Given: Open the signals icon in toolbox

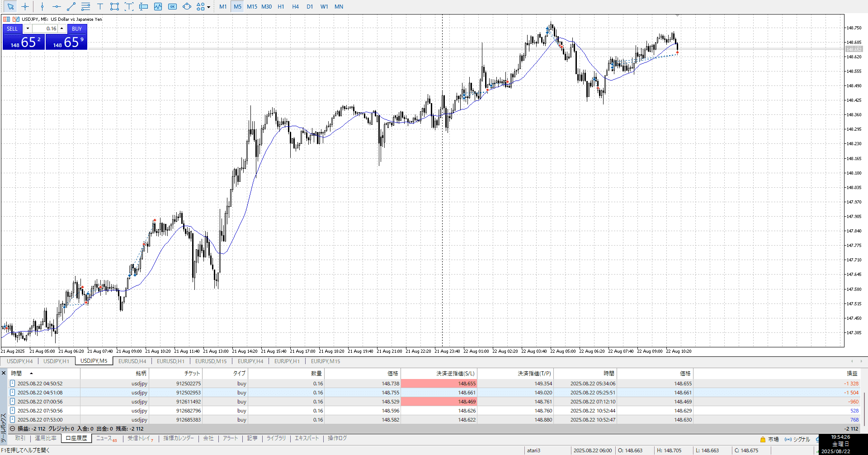Looking at the screenshot, I should point(788,439).
